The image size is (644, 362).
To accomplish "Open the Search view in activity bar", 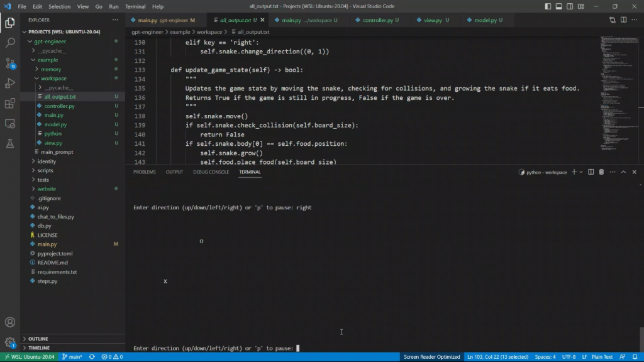I will [x=10, y=43].
